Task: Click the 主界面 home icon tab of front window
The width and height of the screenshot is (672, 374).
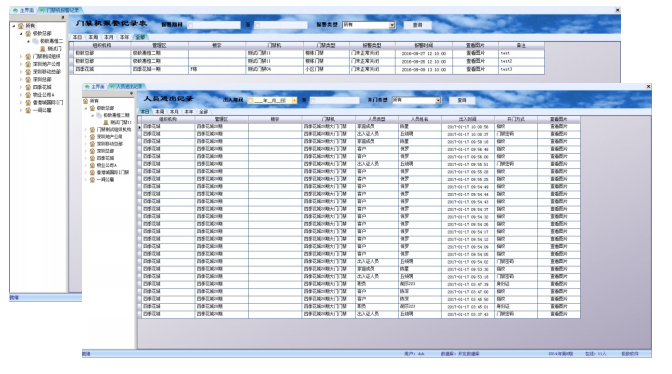Action: click(87, 87)
